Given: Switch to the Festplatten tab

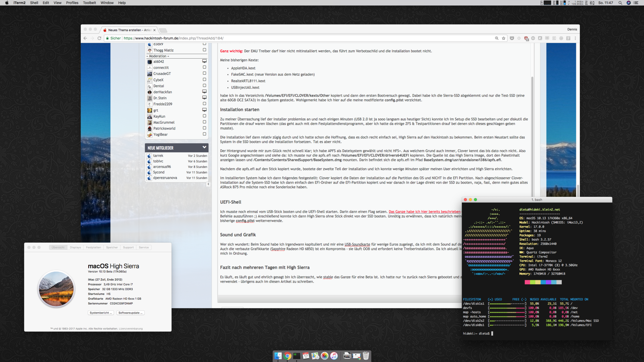Looking at the screenshot, I should point(93,247).
